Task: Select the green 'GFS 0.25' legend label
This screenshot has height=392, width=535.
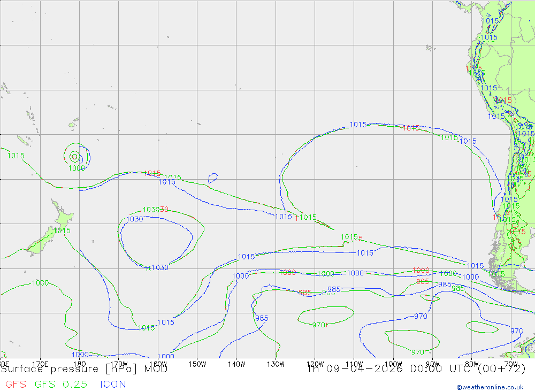Action: tap(61, 385)
